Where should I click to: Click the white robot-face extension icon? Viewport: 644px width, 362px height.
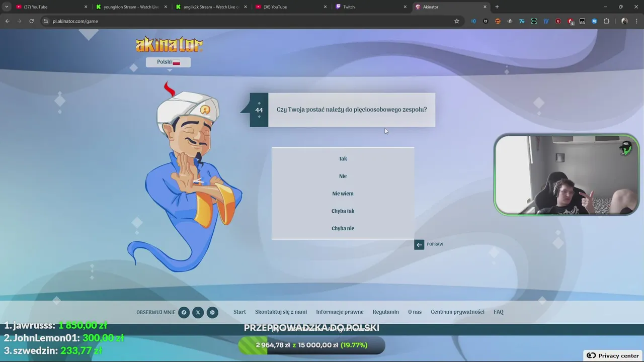coord(582,21)
